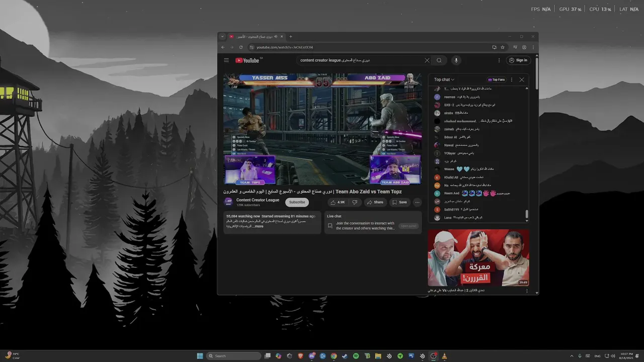Clear the YouTube search query
This screenshot has width=644, height=362.
click(x=427, y=60)
